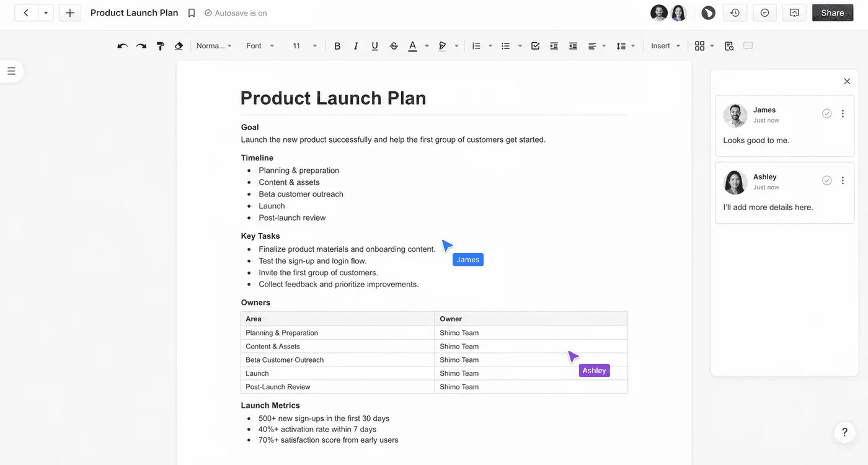Open bulleted list style dropdown
Image resolution: width=868 pixels, height=465 pixels.
[520, 46]
